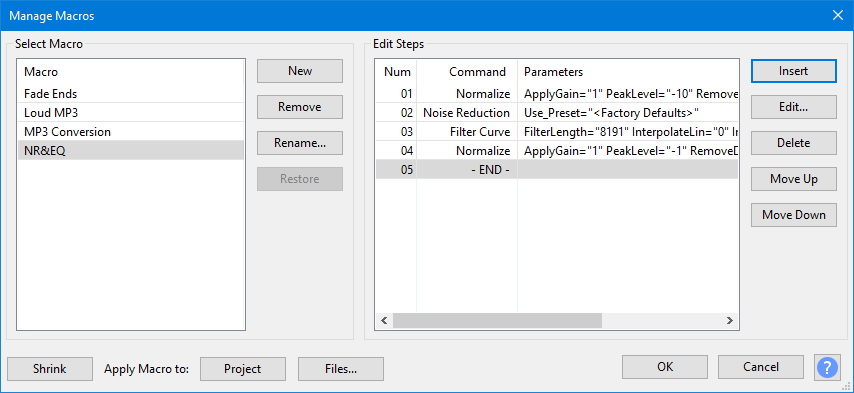Insert a new step
Viewport: 854px width, 393px height.
794,71
